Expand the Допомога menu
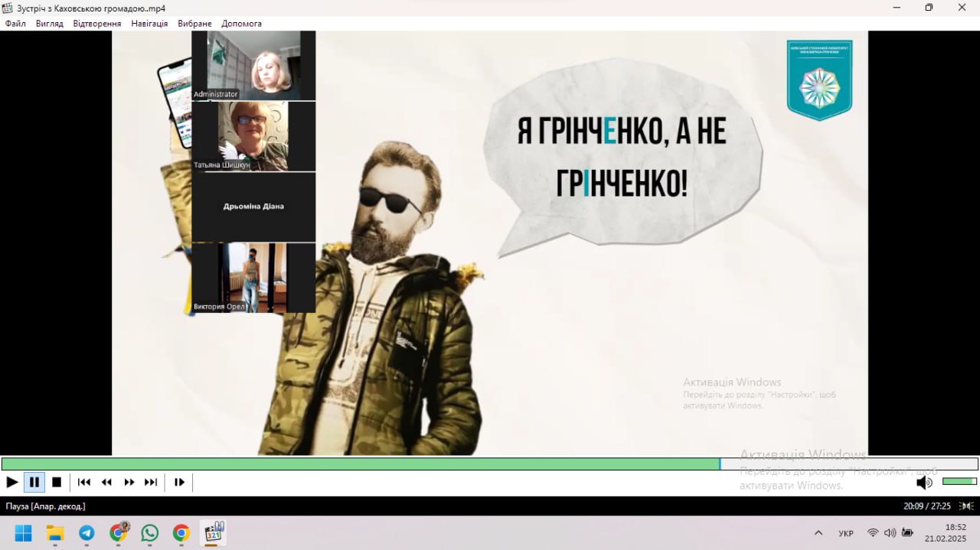Viewport: 980px width, 550px height. pos(241,24)
